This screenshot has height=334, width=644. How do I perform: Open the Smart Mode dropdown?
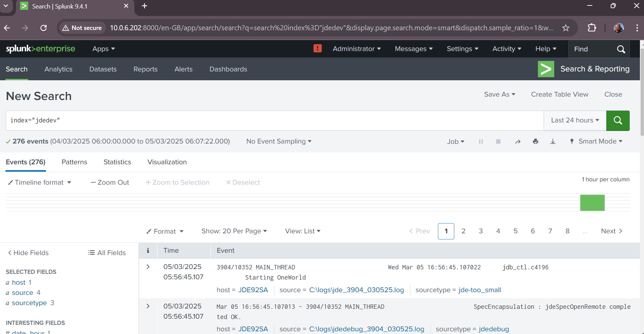[x=597, y=141]
